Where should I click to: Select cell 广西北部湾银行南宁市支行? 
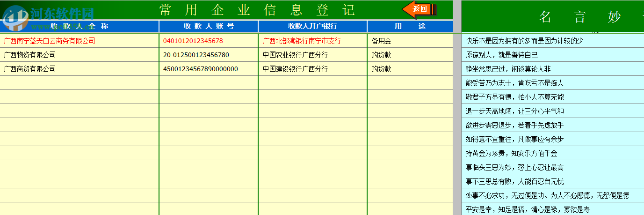[312, 41]
